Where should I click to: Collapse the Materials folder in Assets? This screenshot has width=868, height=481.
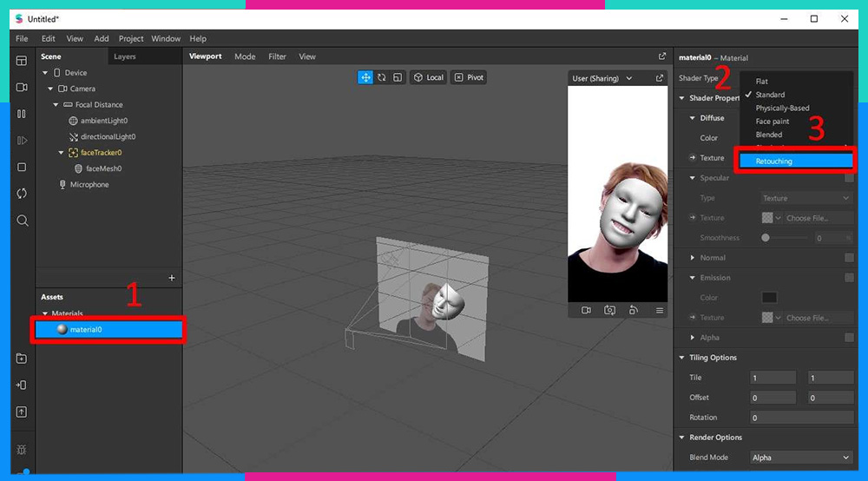tap(45, 313)
